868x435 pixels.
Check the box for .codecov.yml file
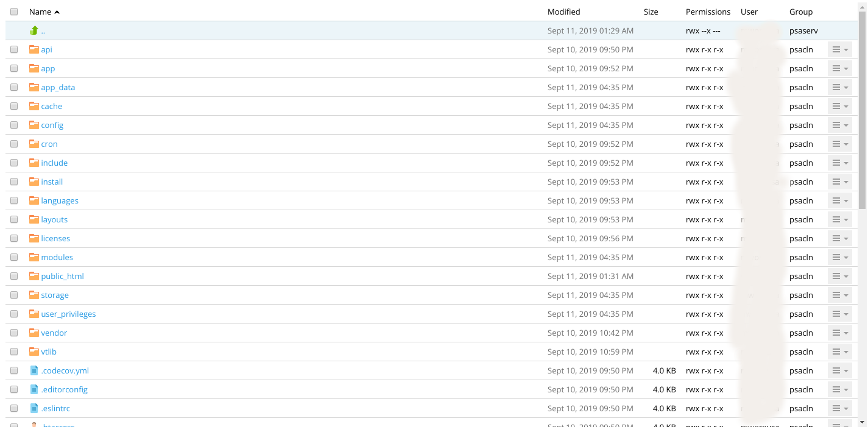pyautogui.click(x=14, y=370)
